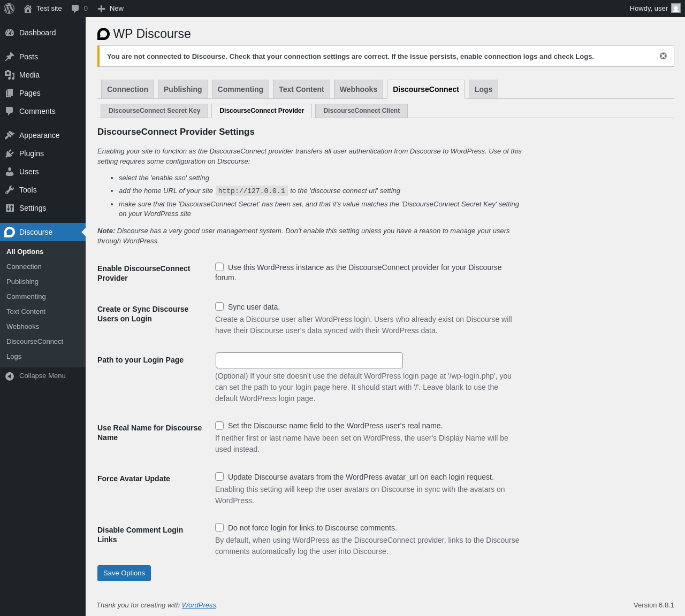The image size is (685, 616).
Task: Click the WordPress logo icon
Action: point(9,9)
